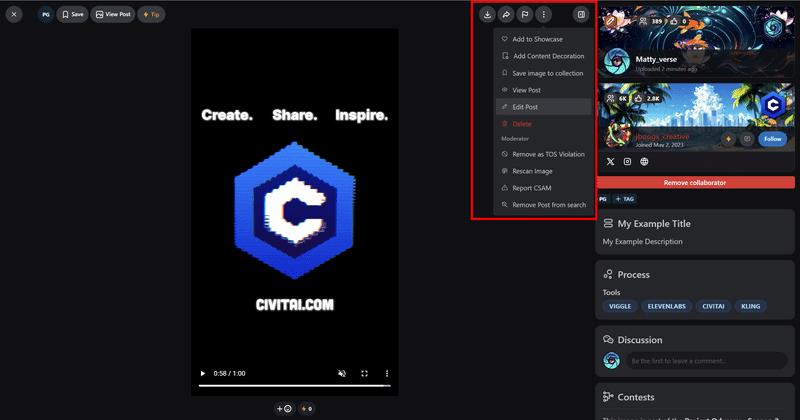Click My Example Title heading

pos(654,224)
